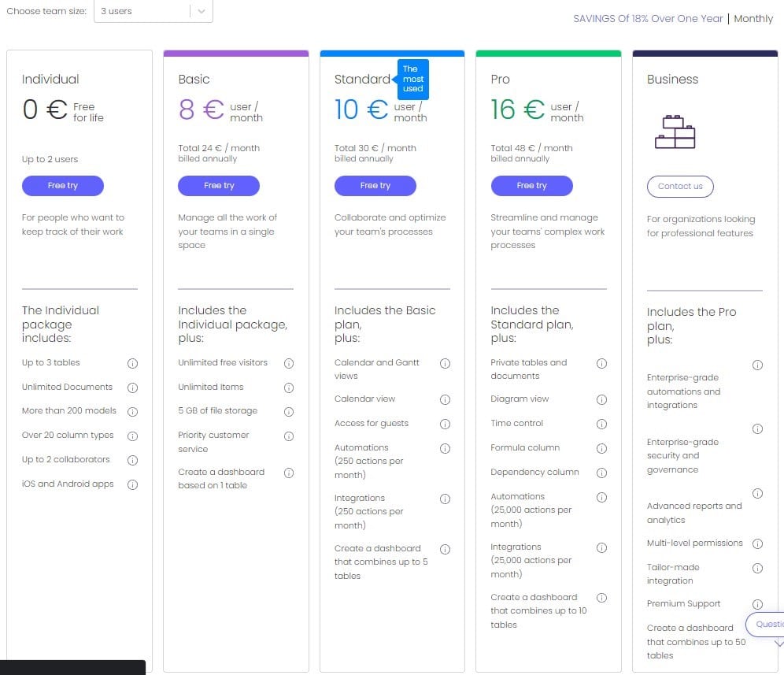Show info for 'Over 20 column types'

[x=132, y=436]
